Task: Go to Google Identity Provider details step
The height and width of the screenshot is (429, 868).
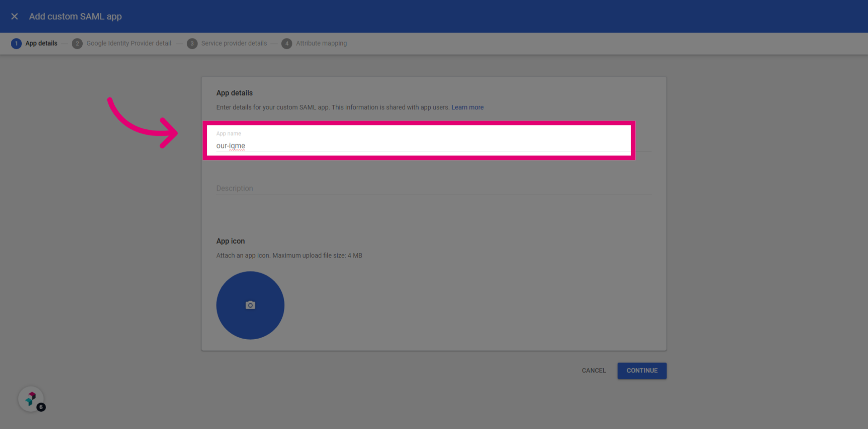Action: 129,43
